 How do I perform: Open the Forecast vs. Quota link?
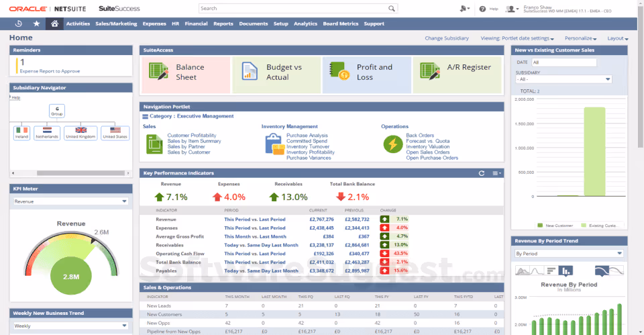tap(427, 141)
